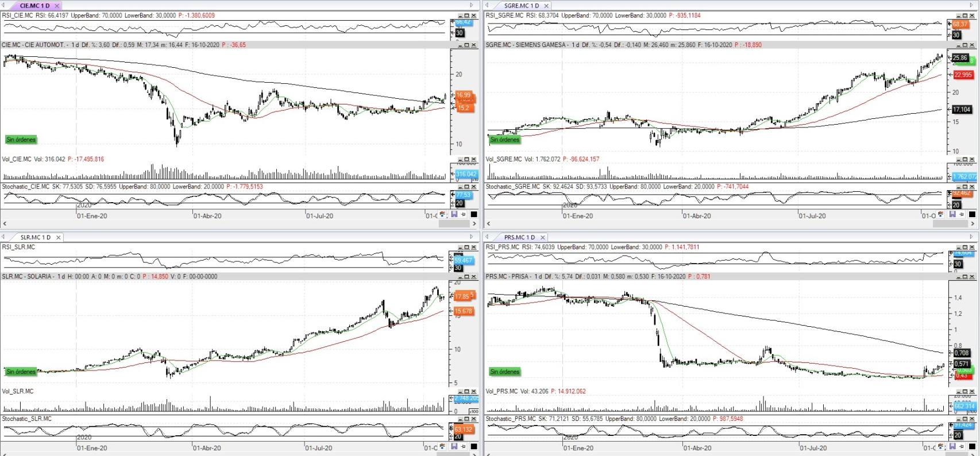Click the chart style icon in CIE.MC footer
Screen dimensions: 980x456
(443, 214)
